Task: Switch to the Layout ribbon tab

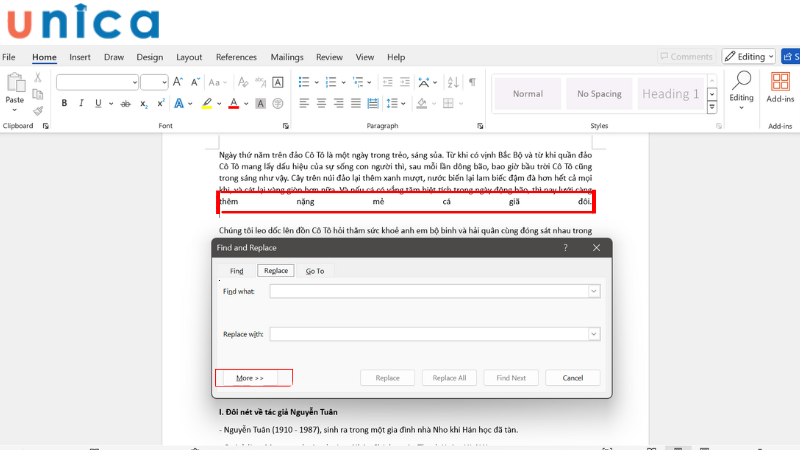Action: (x=189, y=57)
